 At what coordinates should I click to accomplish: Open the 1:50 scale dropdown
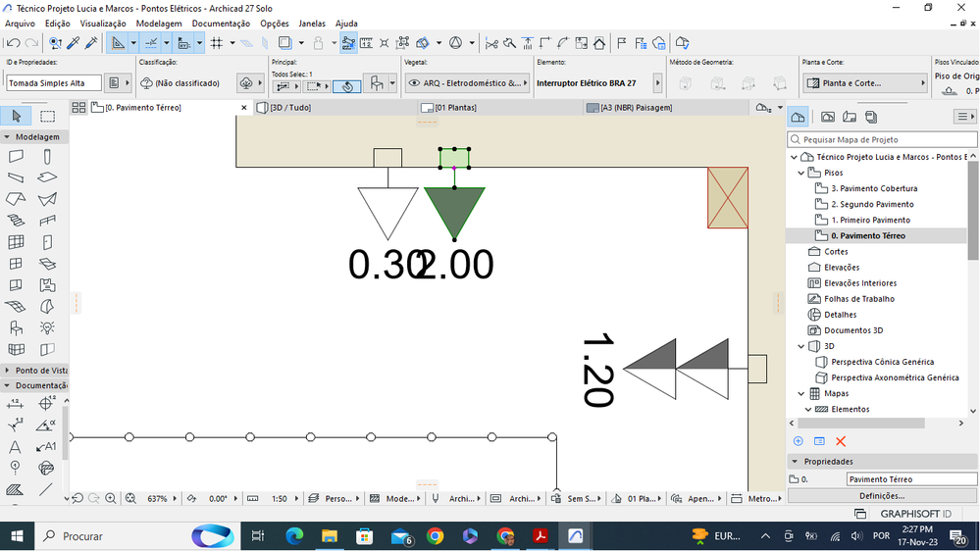(296, 498)
